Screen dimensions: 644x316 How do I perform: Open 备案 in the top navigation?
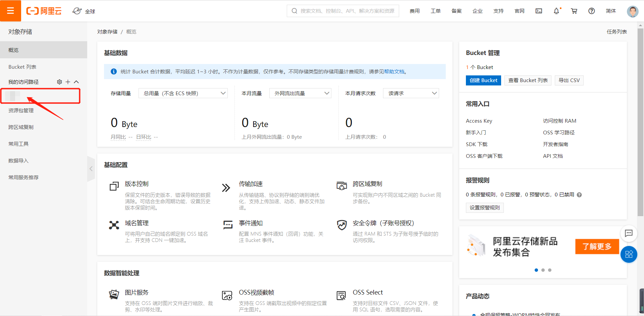click(x=457, y=11)
